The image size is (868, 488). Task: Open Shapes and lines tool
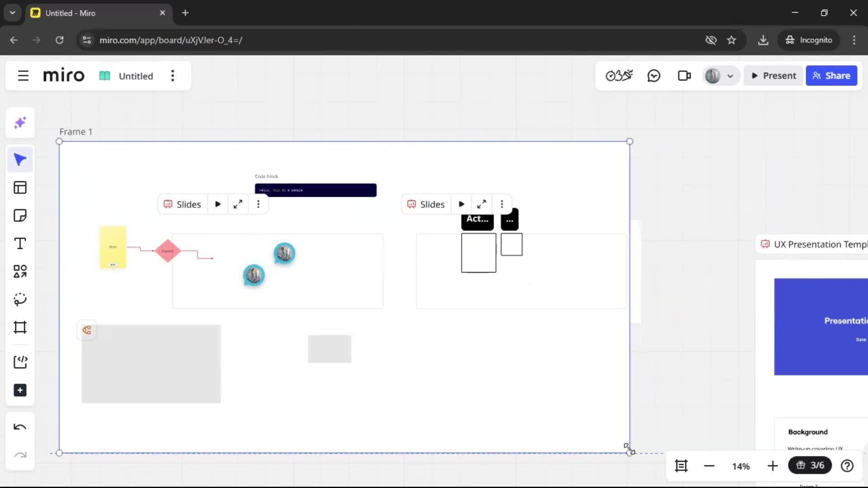point(20,271)
